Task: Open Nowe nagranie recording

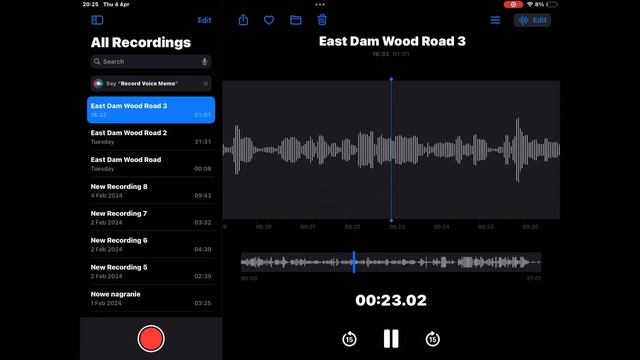Action: click(x=151, y=298)
